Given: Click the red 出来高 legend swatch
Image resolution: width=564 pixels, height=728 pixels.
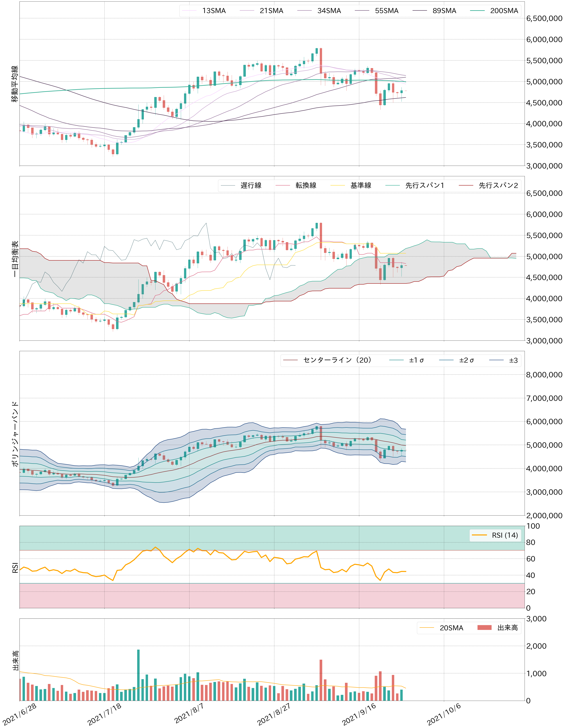Looking at the screenshot, I should (x=484, y=628).
